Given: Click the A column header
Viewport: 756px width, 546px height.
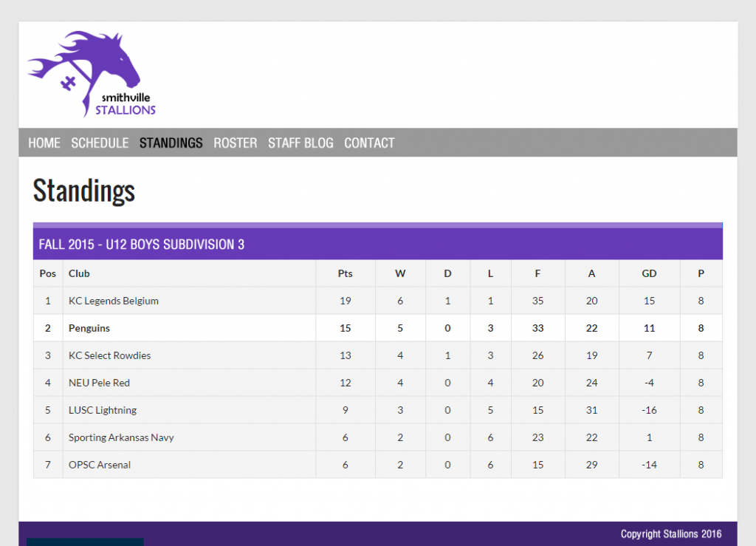Looking at the screenshot, I should click(591, 273).
